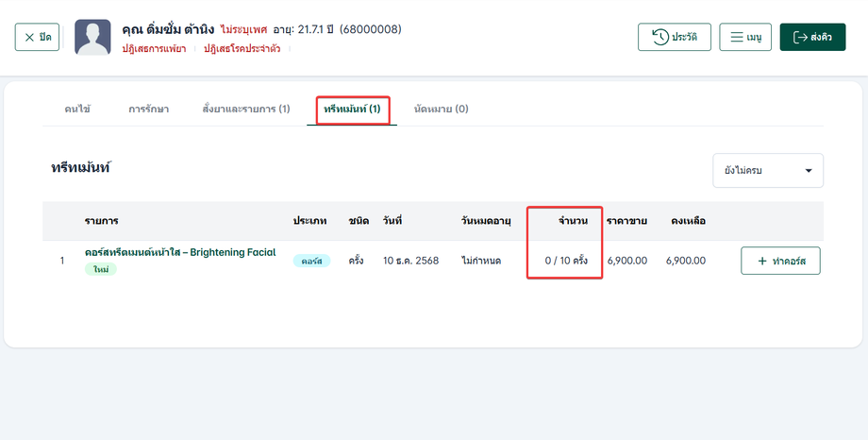Click the date 10 ธ.ค. 2568
868x440 pixels.
coord(410,261)
